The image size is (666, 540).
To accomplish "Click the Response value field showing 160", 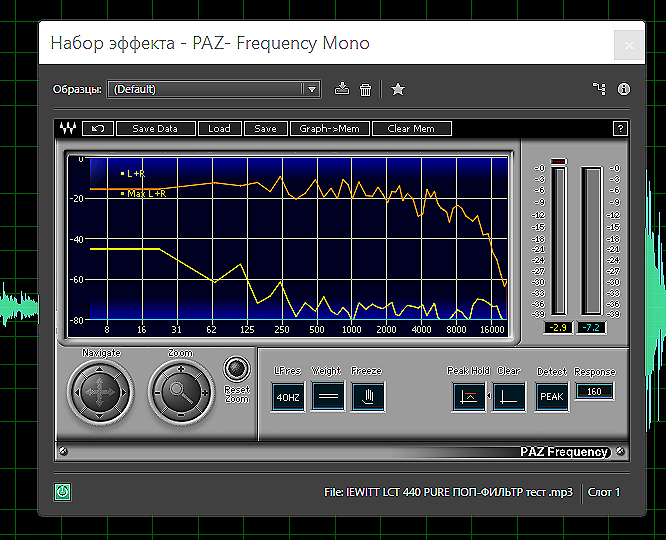I will coord(594,391).
